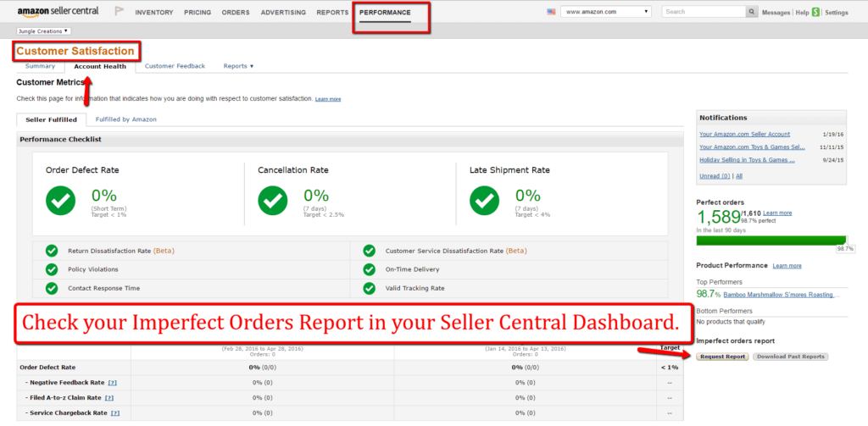
Task: Click the green Perfect orders progress bar
Action: tap(770, 241)
